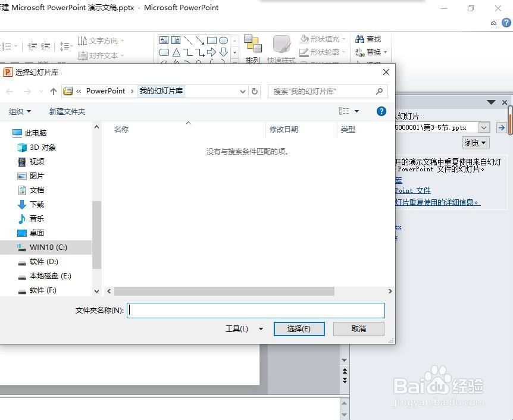Sort by Name (名称) column header
This screenshot has width=513, height=420.
coord(121,130)
